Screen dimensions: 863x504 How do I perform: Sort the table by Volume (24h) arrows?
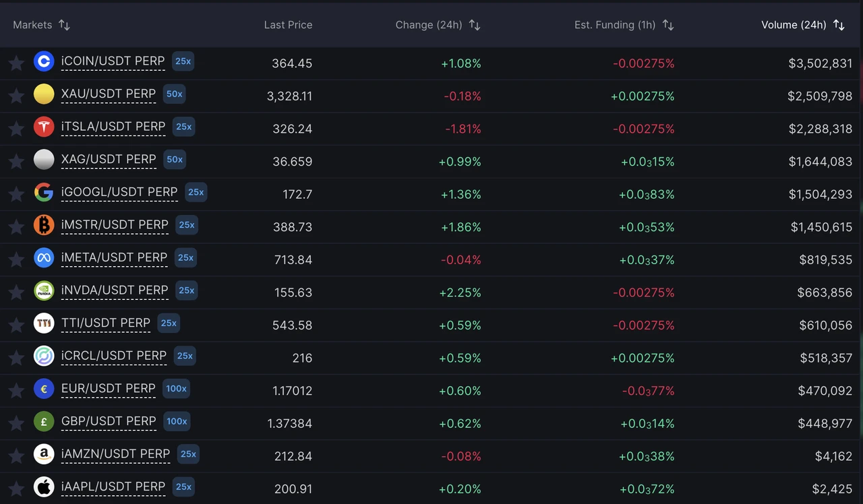pyautogui.click(x=839, y=25)
